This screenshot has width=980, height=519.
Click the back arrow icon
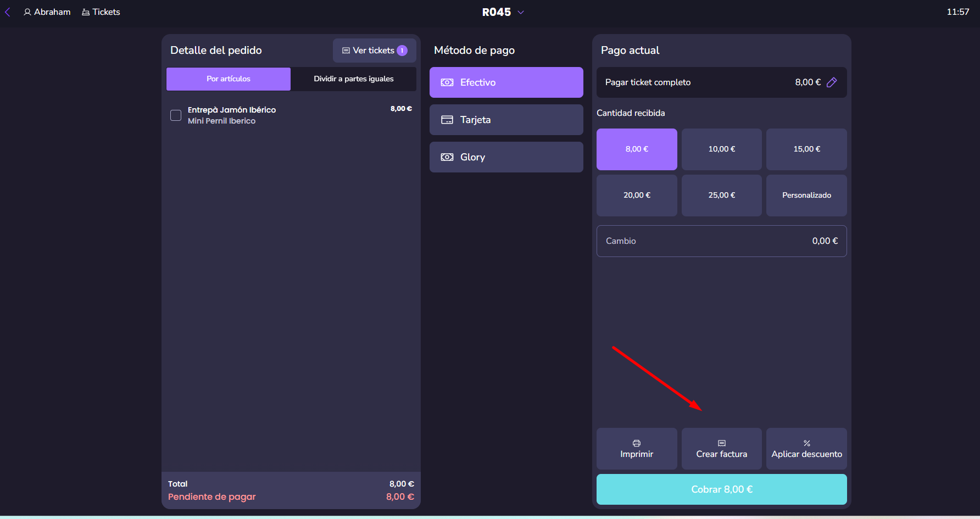8,12
